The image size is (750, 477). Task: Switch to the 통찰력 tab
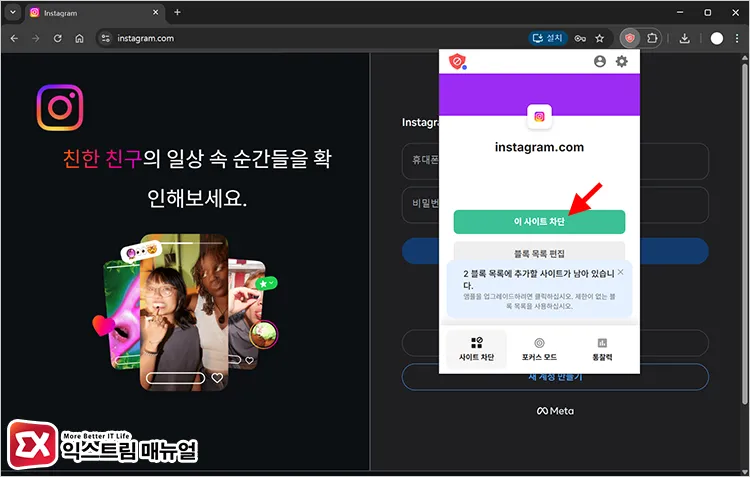602,349
